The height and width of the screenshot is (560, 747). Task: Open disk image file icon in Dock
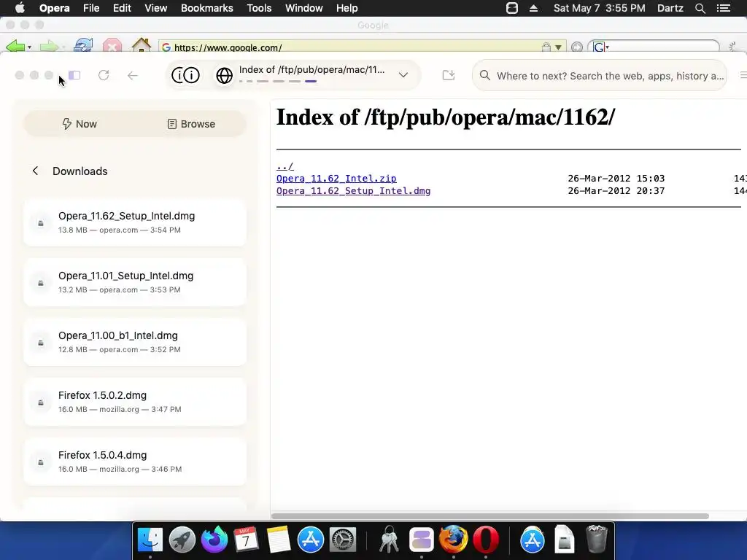pyautogui.click(x=564, y=540)
